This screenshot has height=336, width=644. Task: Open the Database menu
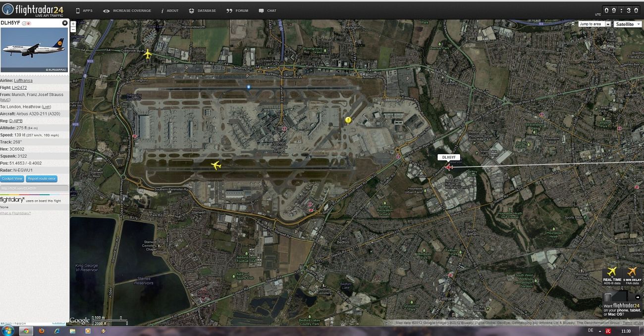[203, 10]
